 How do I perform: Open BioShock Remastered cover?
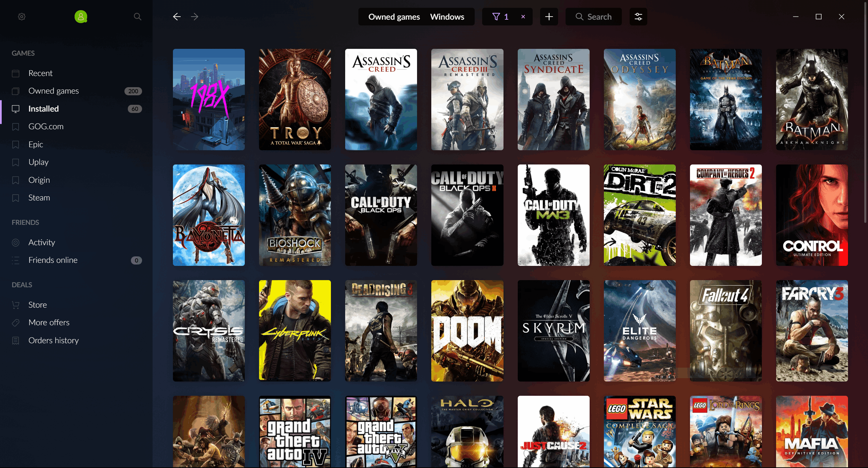pos(295,215)
